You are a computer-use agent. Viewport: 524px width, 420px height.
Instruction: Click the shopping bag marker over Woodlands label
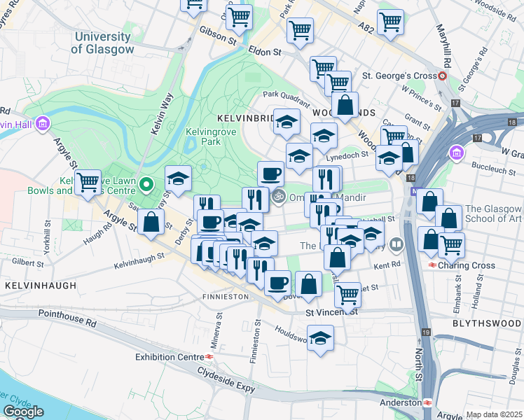click(345, 106)
